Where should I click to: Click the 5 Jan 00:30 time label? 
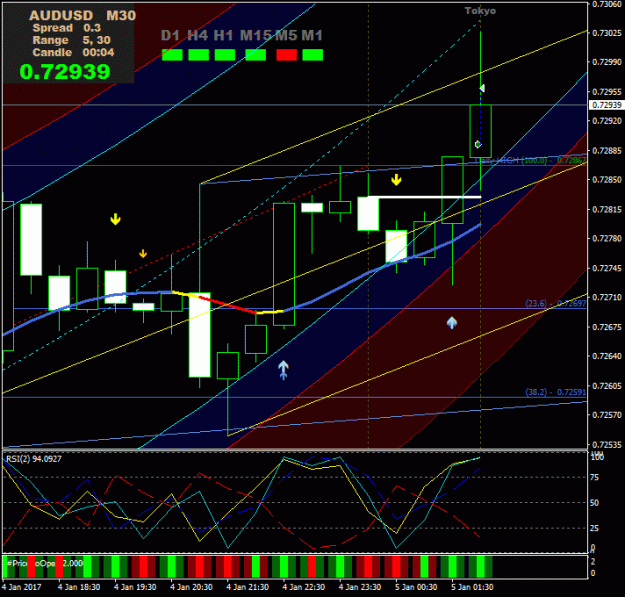[416, 587]
